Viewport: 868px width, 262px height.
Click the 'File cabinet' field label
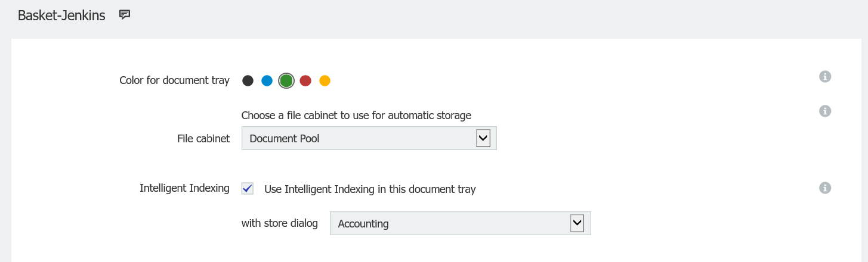coord(203,139)
